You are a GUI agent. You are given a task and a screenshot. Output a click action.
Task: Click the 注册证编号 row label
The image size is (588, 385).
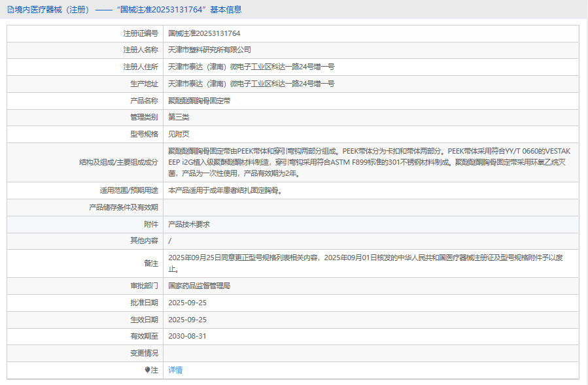(x=141, y=33)
